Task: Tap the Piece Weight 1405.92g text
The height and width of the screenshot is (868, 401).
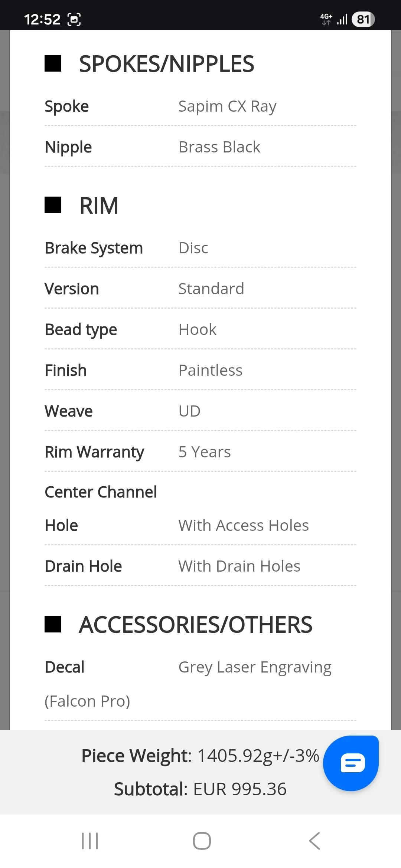Action: (200, 756)
